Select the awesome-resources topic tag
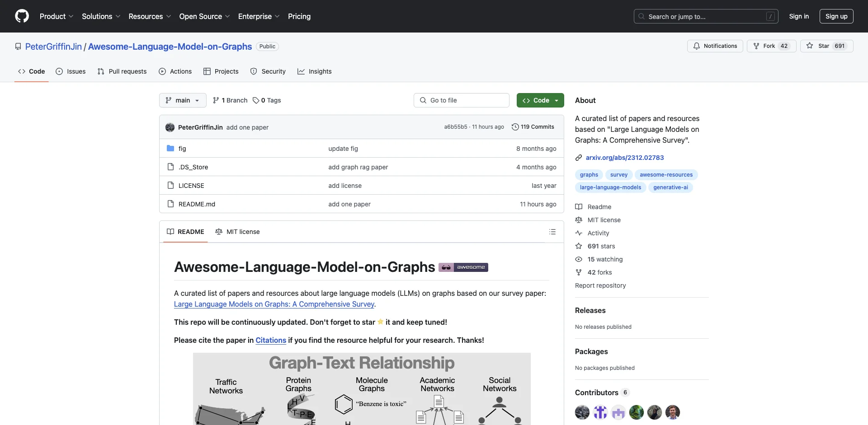Viewport: 868px width, 425px height. click(x=666, y=175)
